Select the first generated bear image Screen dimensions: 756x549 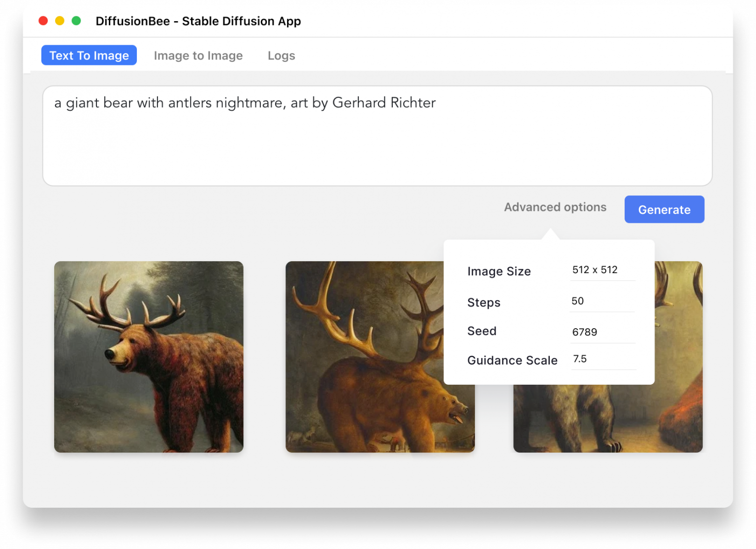[x=149, y=357]
